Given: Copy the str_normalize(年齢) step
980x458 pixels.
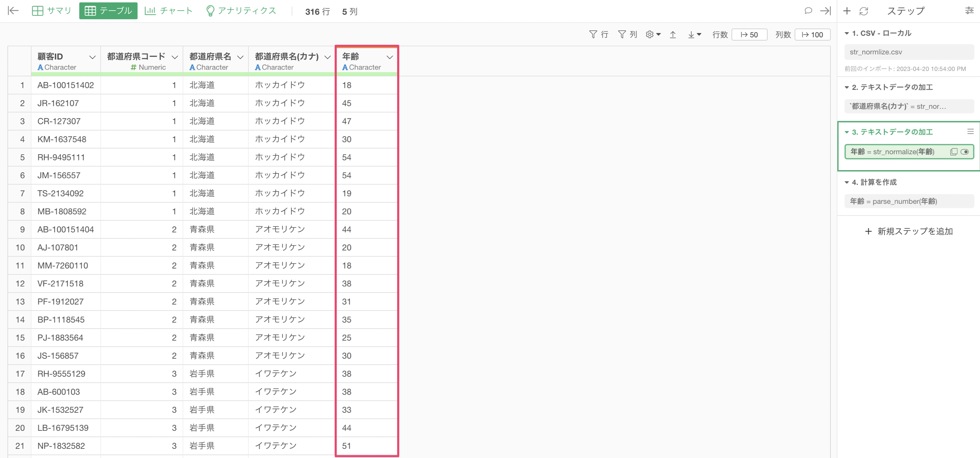Looking at the screenshot, I should tap(953, 152).
